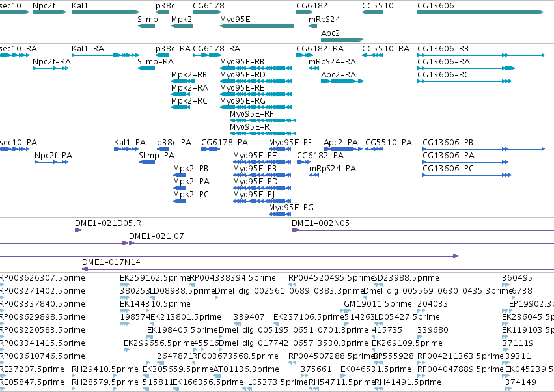Select the EK259162.5prime EST label
The image size is (554, 392).
155,278
